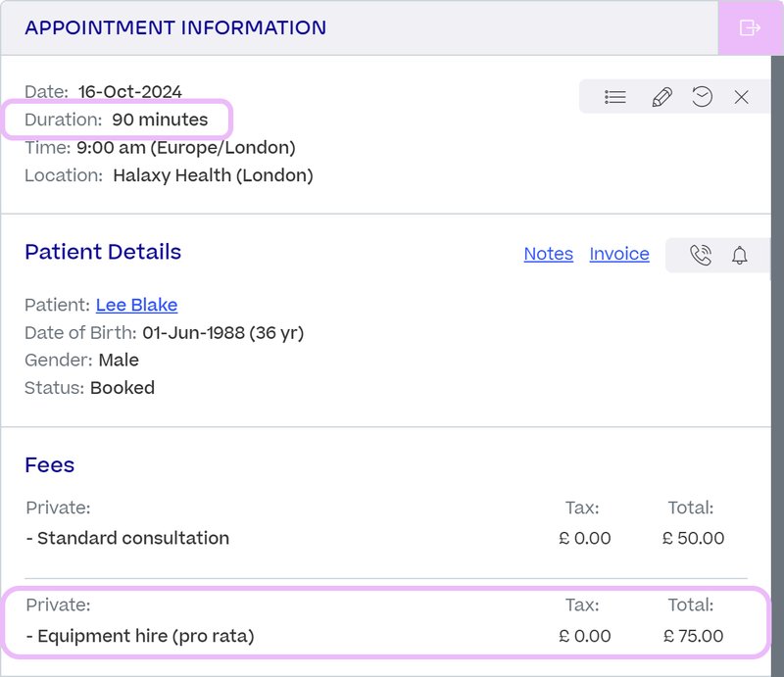Select the Duration 90 minutes field

117,120
